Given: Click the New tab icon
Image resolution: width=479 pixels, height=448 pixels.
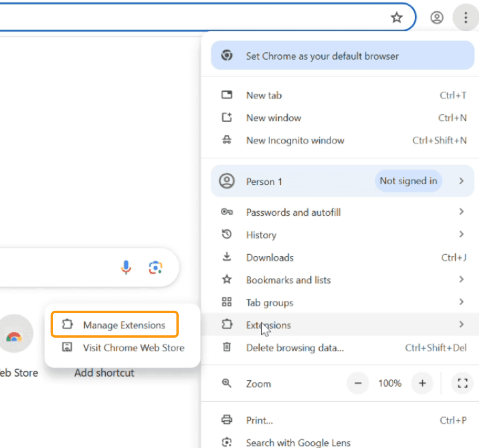Looking at the screenshot, I should point(227,95).
